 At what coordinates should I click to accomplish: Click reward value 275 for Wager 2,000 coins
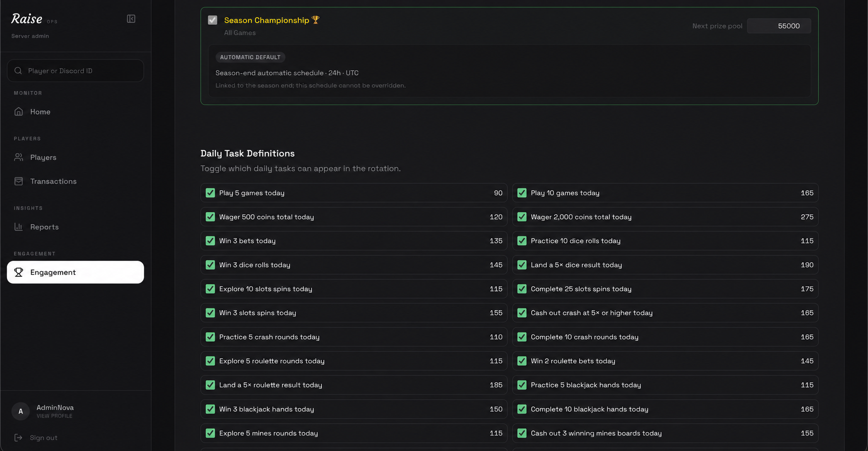tap(807, 217)
